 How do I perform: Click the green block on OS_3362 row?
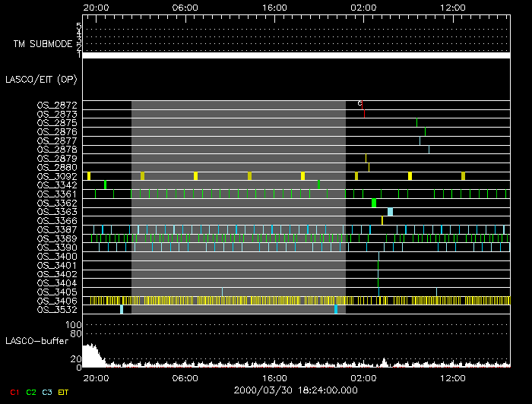[374, 203]
